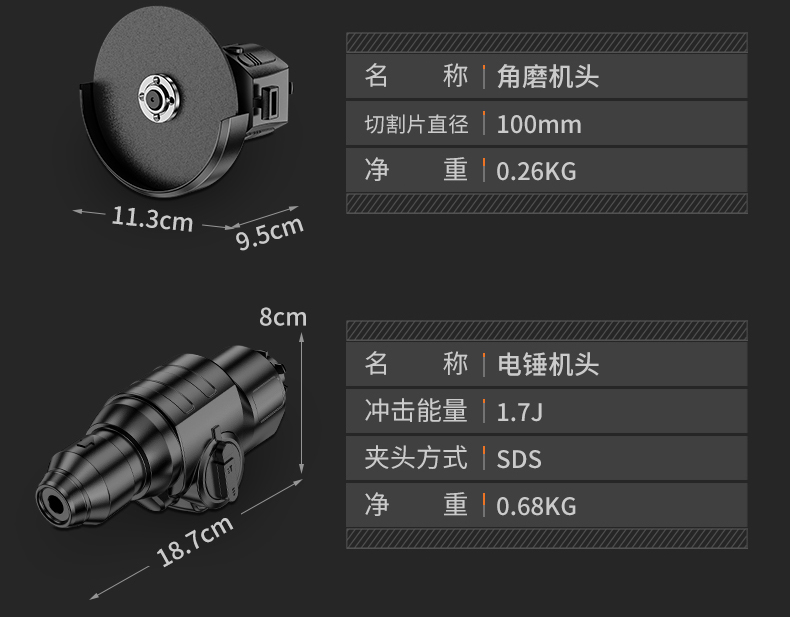Select the 角磨机头 name row
Screen dimensions: 790x617
tap(547, 76)
